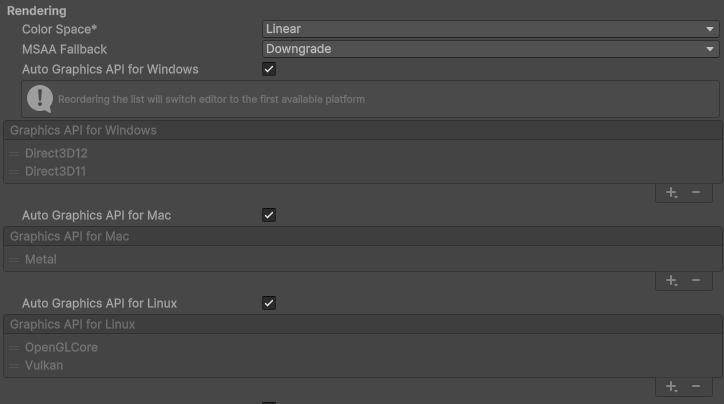
Task: Disable Auto Graphics API for Windows
Action: point(269,69)
